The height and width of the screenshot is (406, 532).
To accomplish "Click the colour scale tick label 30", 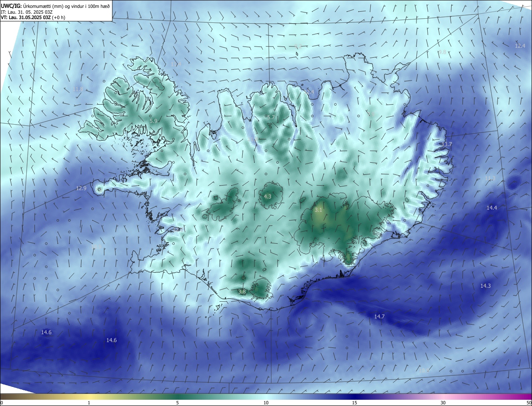I will (443, 403).
